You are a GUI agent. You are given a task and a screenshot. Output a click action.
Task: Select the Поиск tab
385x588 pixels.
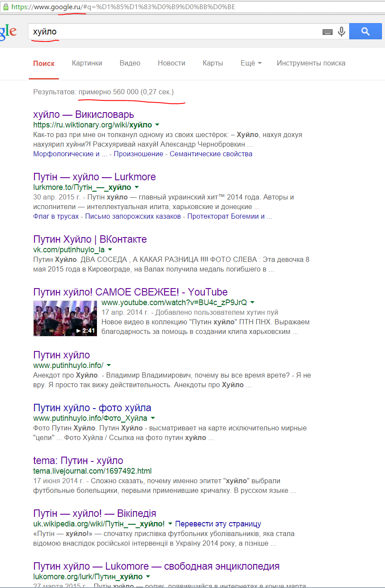point(44,63)
